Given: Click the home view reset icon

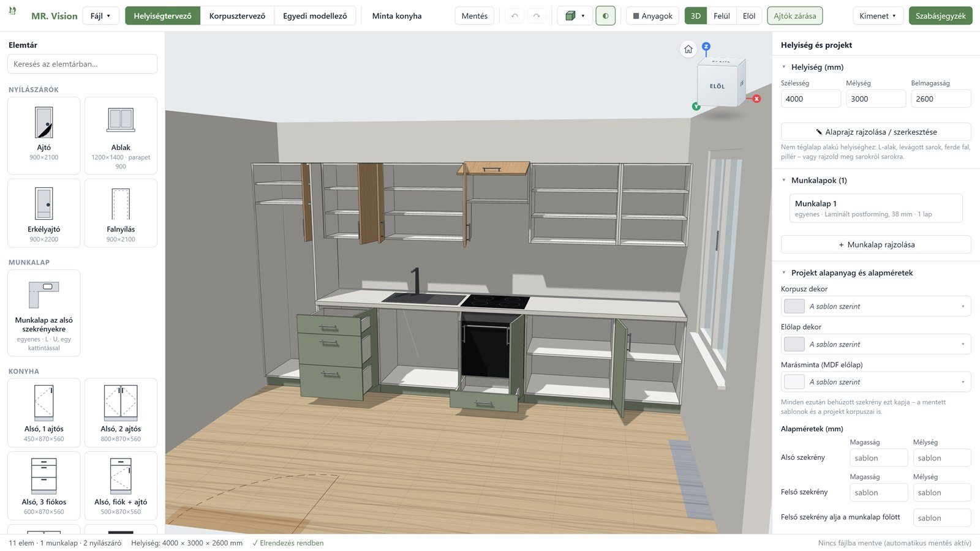Looking at the screenshot, I should tap(688, 49).
